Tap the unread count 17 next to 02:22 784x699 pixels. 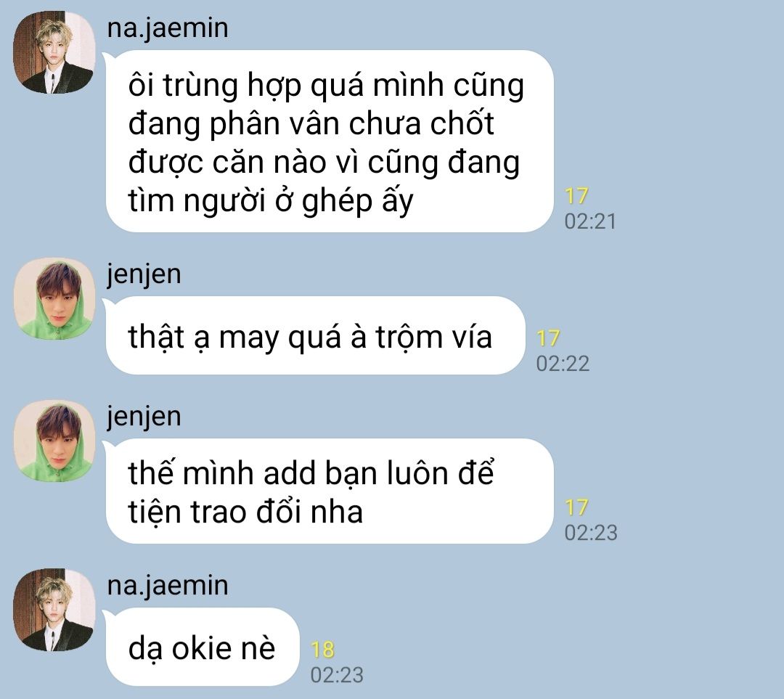(548, 338)
